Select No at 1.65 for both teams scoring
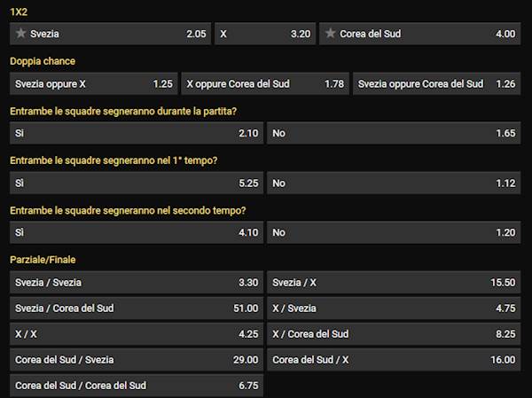Image resolution: width=532 pixels, height=398 pixels. [394, 133]
